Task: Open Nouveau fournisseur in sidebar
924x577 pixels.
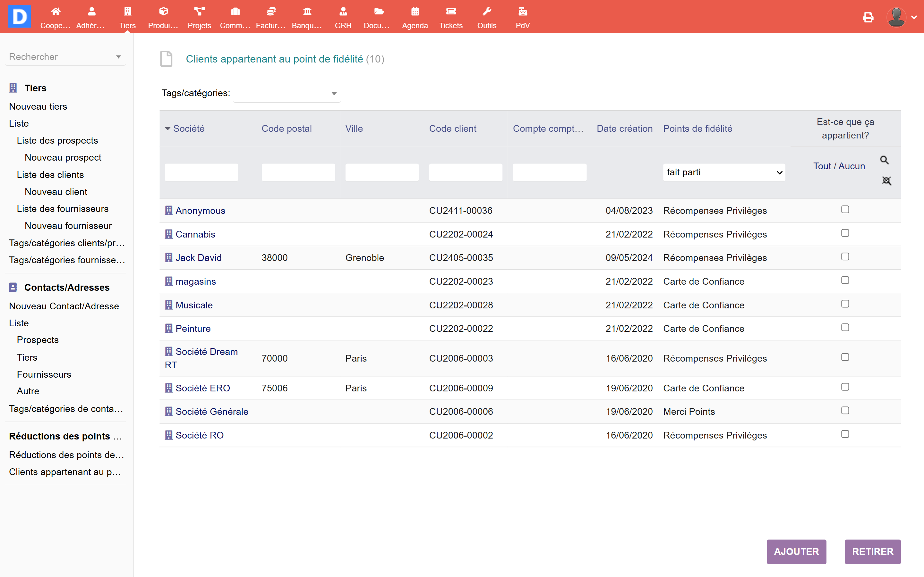Action: 68,226
